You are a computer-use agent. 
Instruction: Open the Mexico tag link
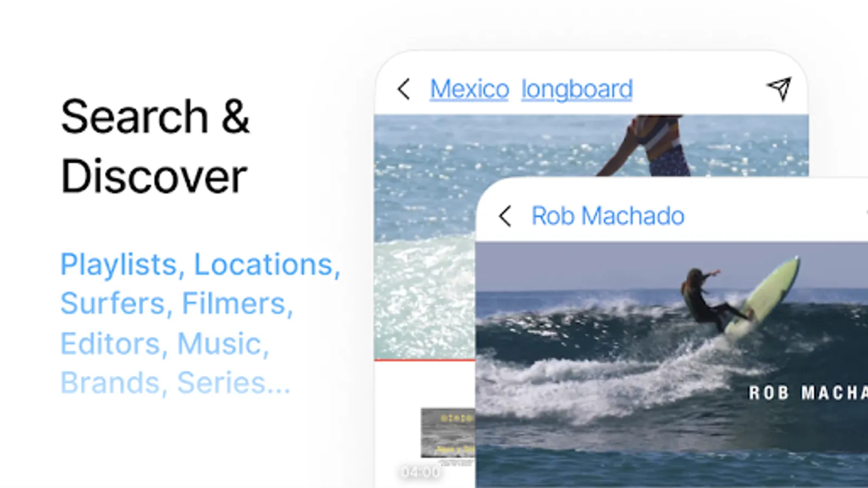coord(469,89)
